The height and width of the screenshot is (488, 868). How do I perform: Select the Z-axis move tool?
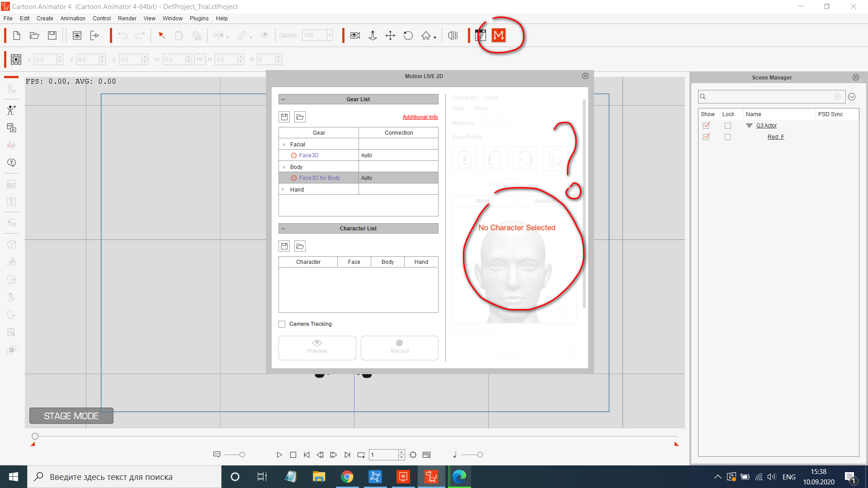(x=373, y=35)
